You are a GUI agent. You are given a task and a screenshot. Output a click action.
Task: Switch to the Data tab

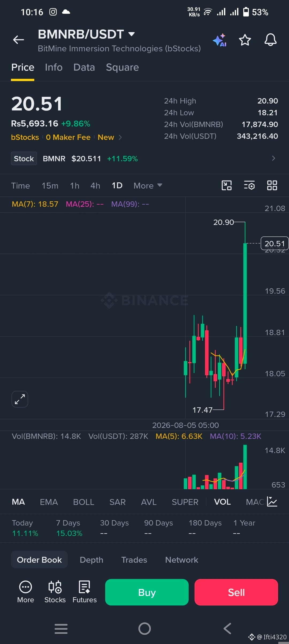pyautogui.click(x=84, y=67)
